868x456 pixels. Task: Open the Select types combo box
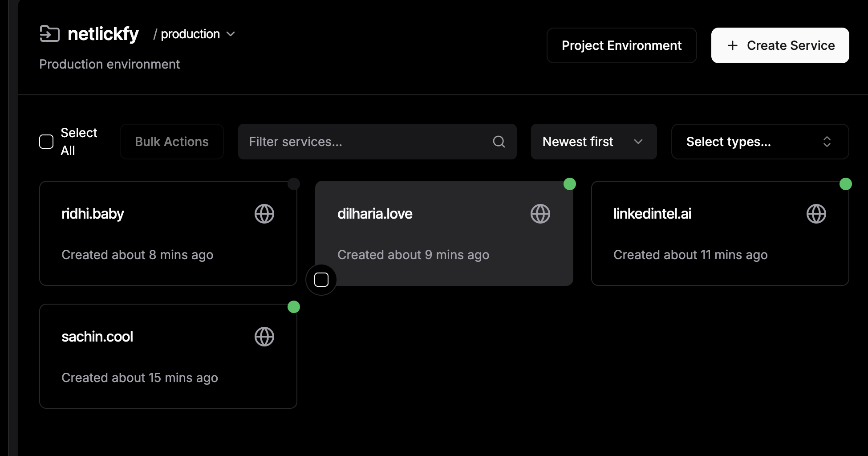click(759, 142)
